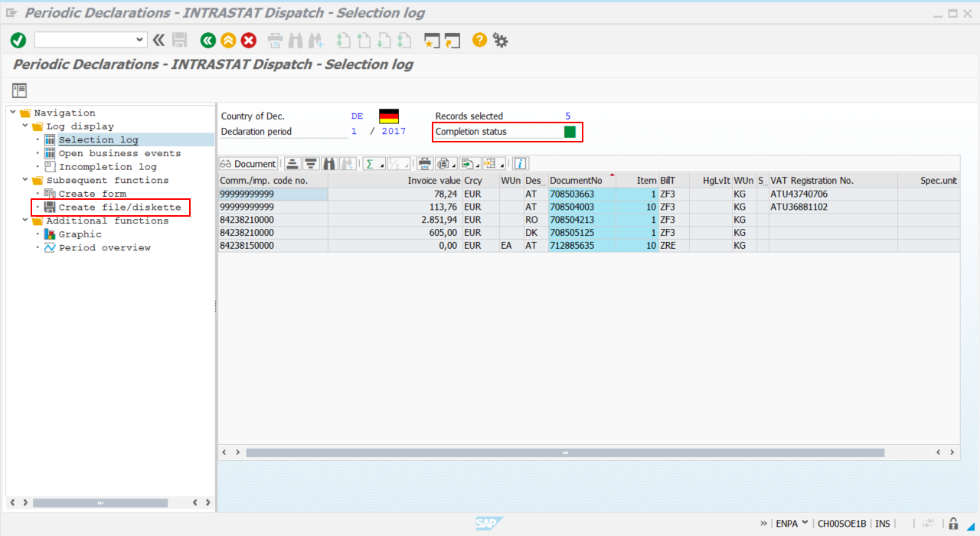Select commodity code 84238150000 cell
Screen dimensions: 980x536
click(273, 246)
